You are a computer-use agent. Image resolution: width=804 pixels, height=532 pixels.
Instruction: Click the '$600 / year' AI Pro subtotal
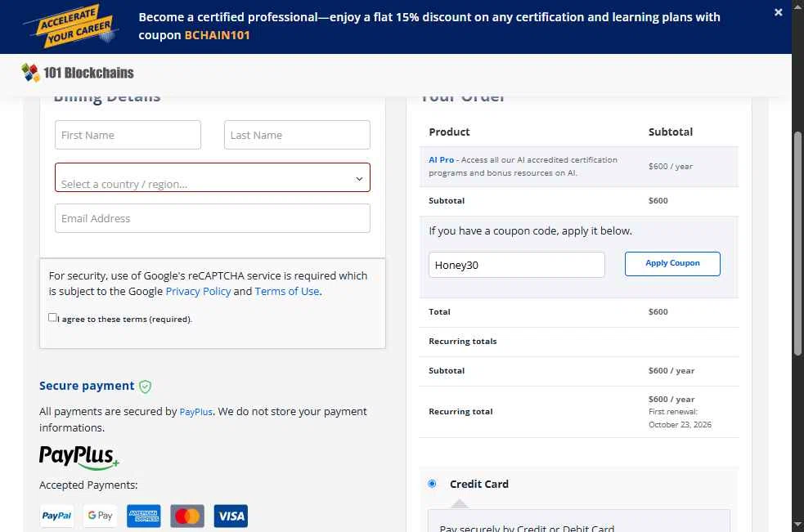(x=671, y=167)
